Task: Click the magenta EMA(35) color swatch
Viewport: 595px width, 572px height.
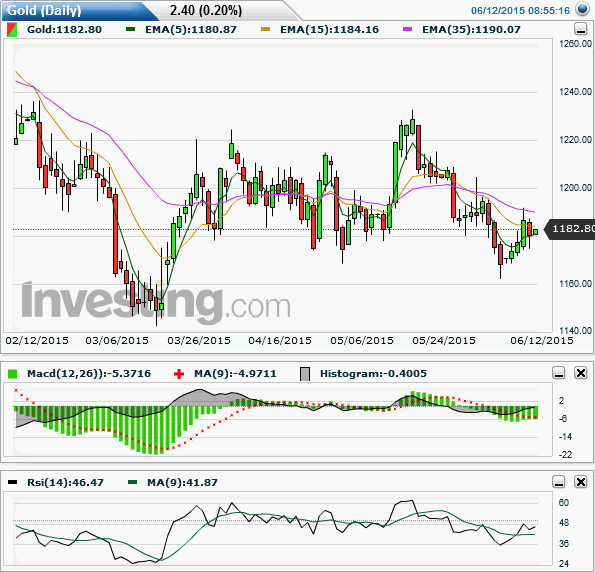Action: 407,29
